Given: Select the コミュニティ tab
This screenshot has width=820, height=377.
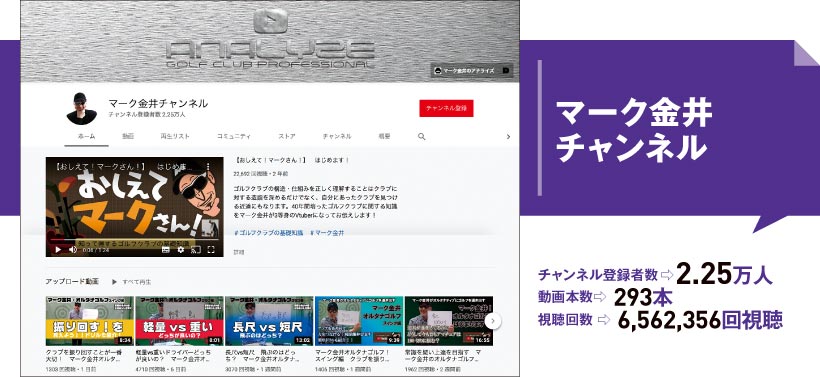Looking at the screenshot, I should click(x=234, y=136).
